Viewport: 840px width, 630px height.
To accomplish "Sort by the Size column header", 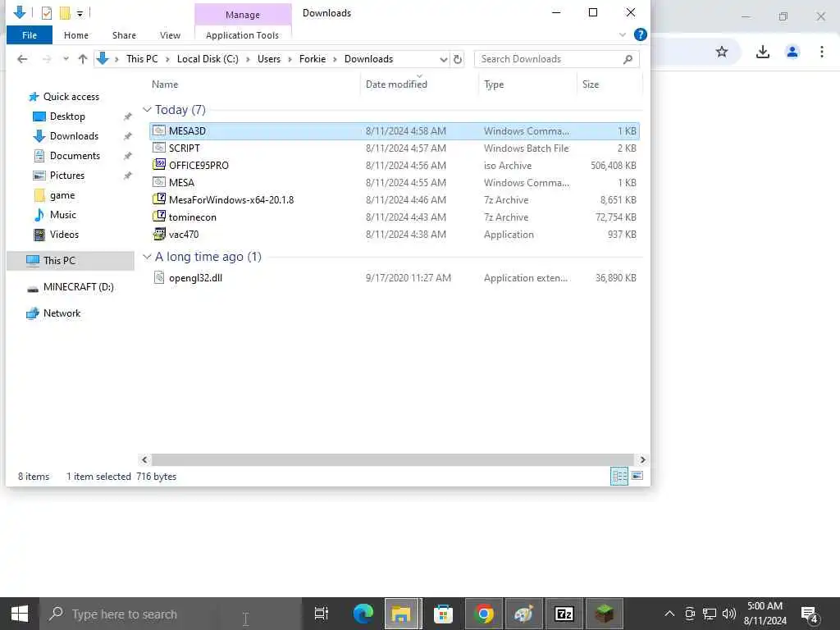I will 591,84.
